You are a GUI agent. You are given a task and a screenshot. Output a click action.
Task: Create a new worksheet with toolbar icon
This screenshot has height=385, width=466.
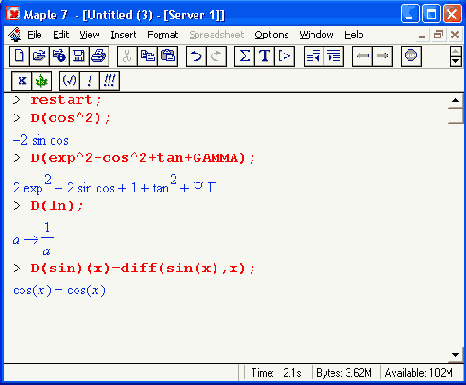point(19,56)
